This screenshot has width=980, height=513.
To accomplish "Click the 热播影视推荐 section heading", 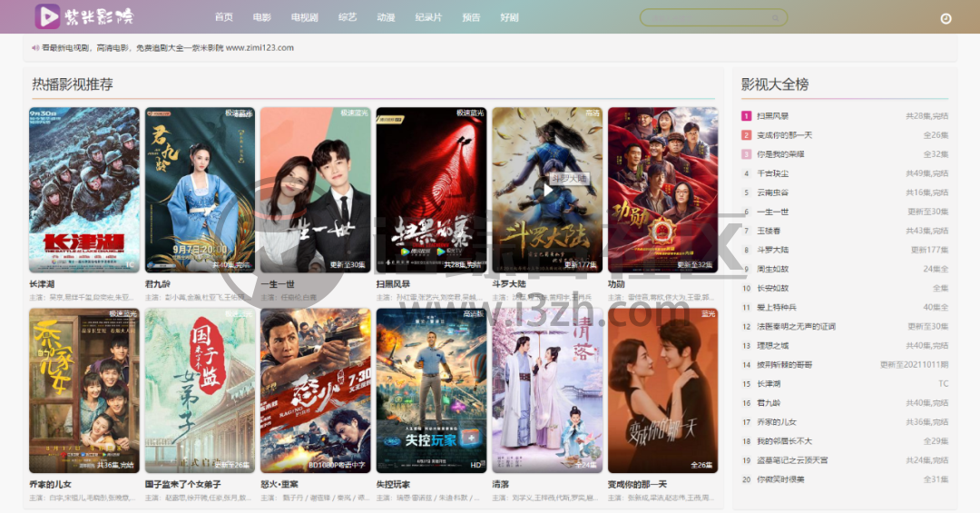I will click(73, 84).
